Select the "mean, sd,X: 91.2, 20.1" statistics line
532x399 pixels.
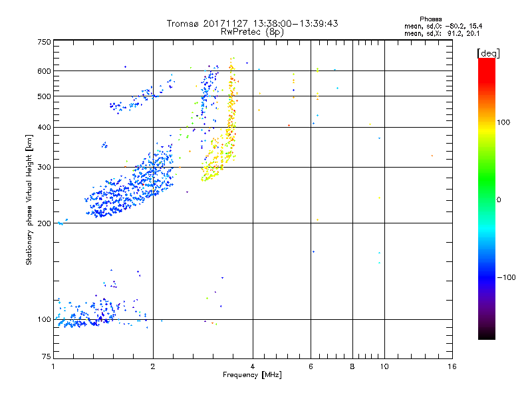click(x=442, y=34)
